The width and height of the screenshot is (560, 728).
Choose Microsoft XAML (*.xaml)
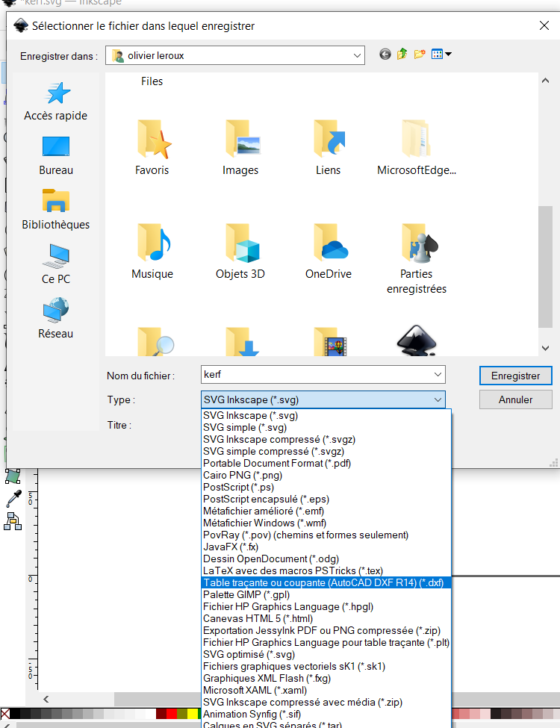pyautogui.click(x=326, y=691)
